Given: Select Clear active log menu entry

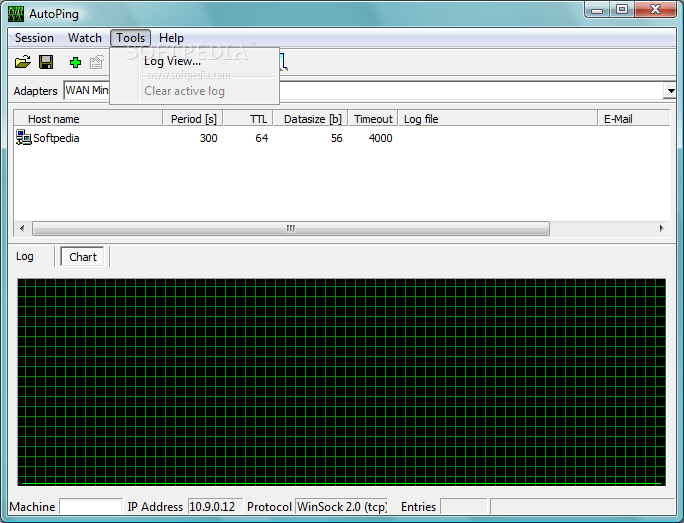Looking at the screenshot, I should 194,91.
